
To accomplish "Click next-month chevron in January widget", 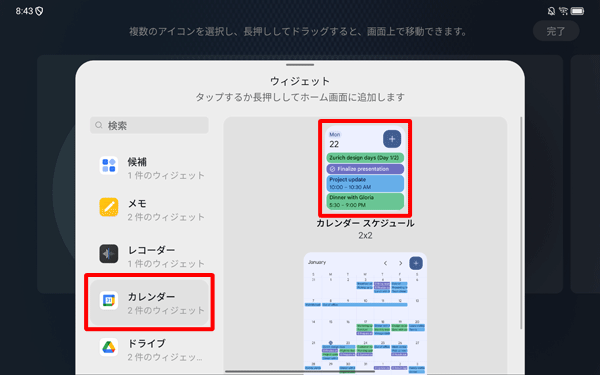I will [x=400, y=263].
